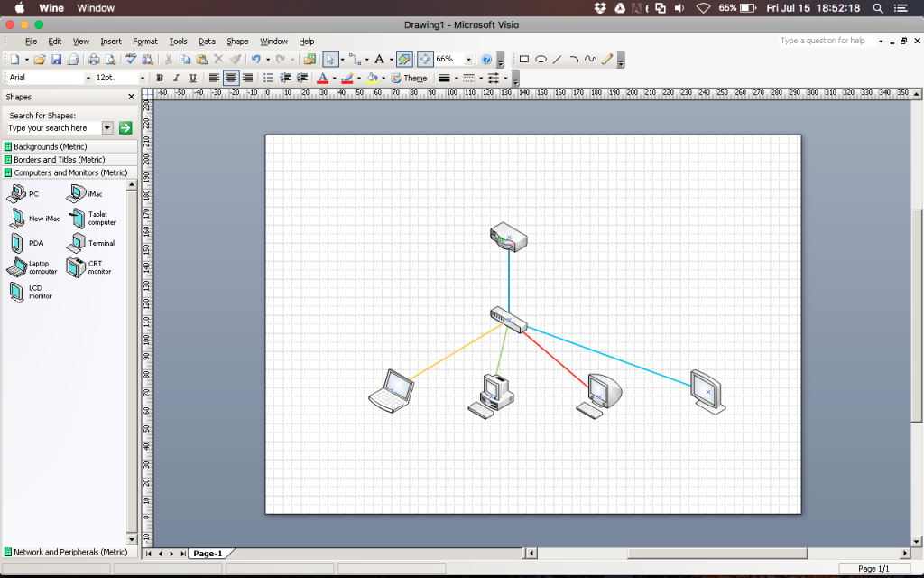Open the macOS Spotlight search icon

click(878, 8)
